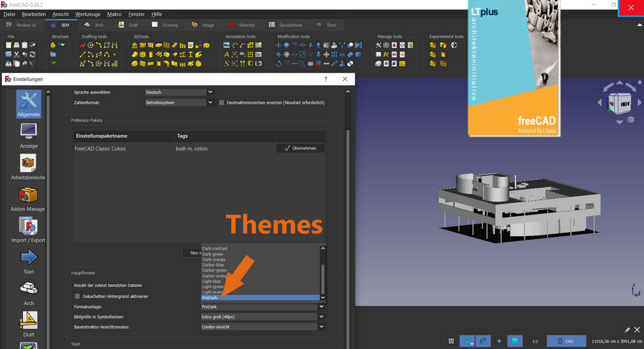The height and width of the screenshot is (349, 644).
Task: Select the rectangle tool in Drafting tools
Action: tap(106, 45)
